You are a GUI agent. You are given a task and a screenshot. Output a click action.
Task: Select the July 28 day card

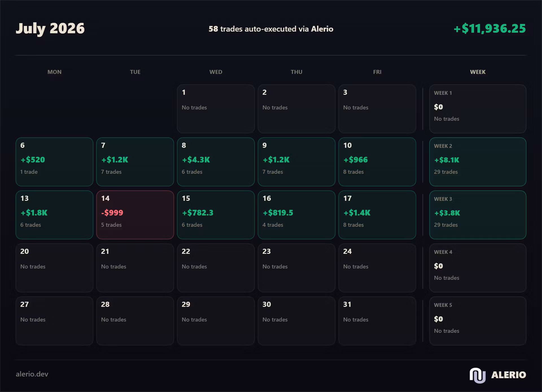coord(135,321)
